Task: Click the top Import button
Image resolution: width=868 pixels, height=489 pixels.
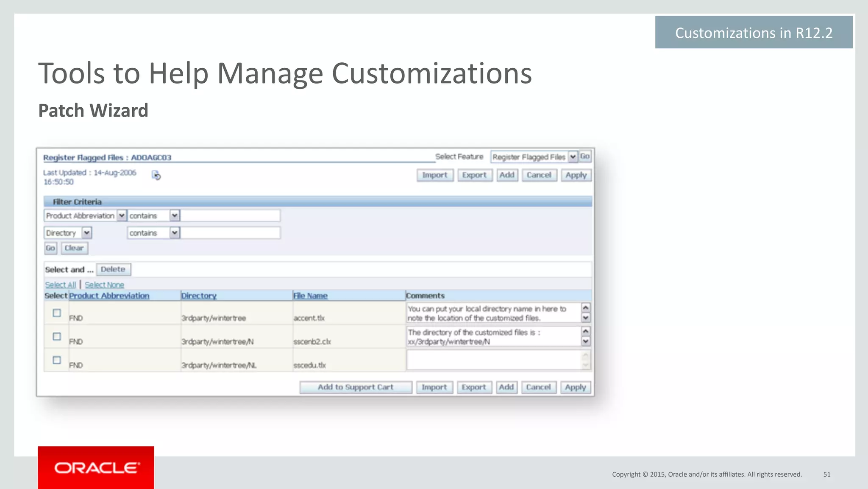Action: (x=435, y=175)
